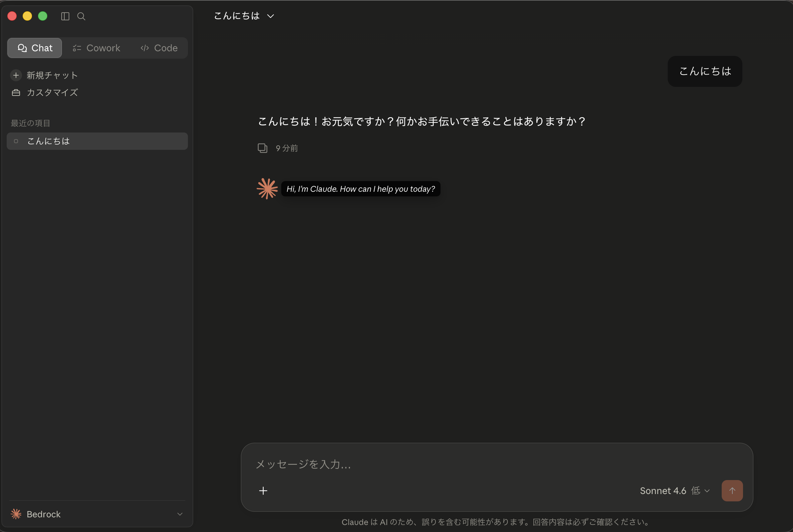Open the Sonnet 4.6 model selector
The image size is (793, 532).
674,491
